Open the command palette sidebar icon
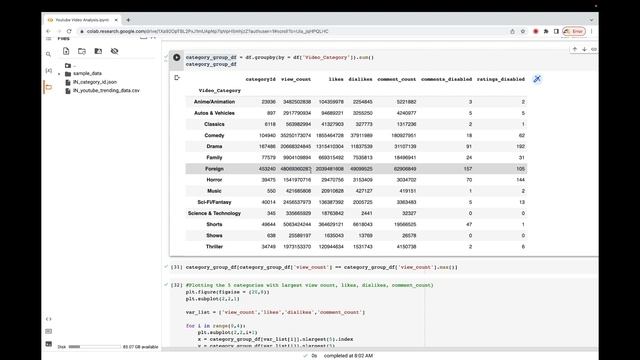640x360 pixels. (x=49, y=331)
